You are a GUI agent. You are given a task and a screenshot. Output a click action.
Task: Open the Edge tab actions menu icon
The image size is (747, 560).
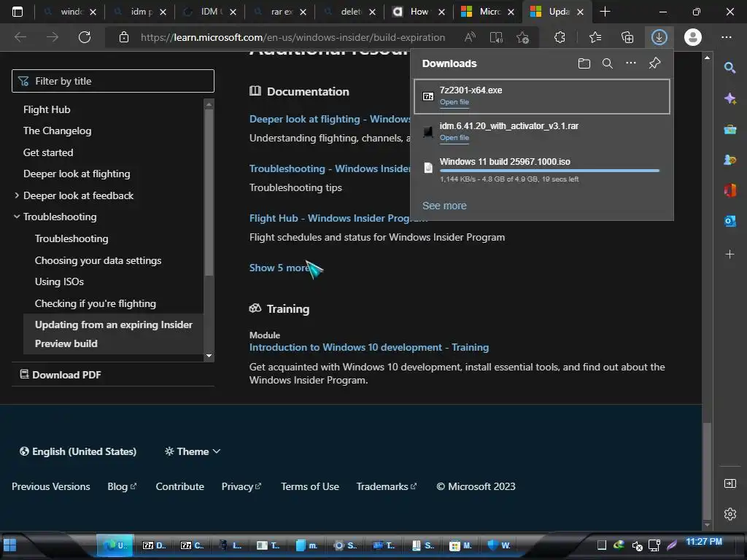click(x=18, y=12)
